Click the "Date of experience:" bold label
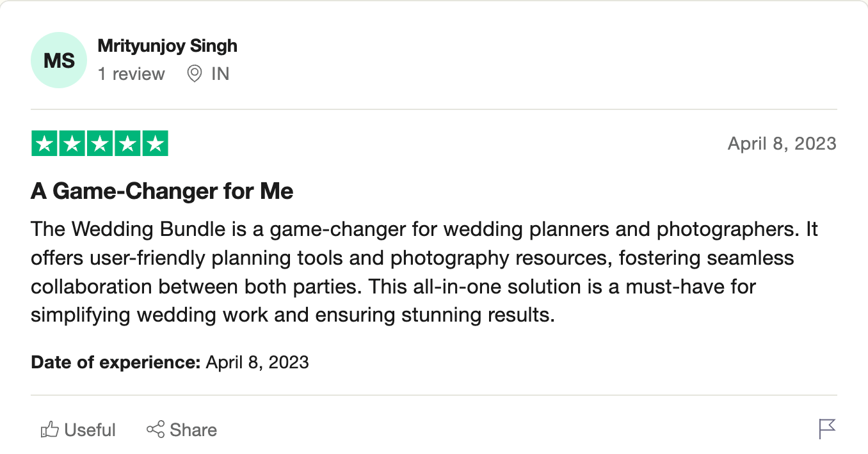 click(x=116, y=363)
